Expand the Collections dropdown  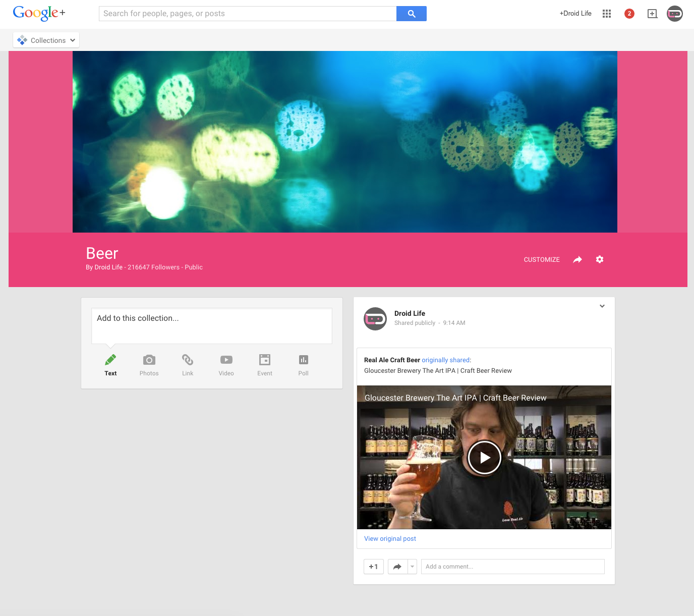[x=46, y=40]
